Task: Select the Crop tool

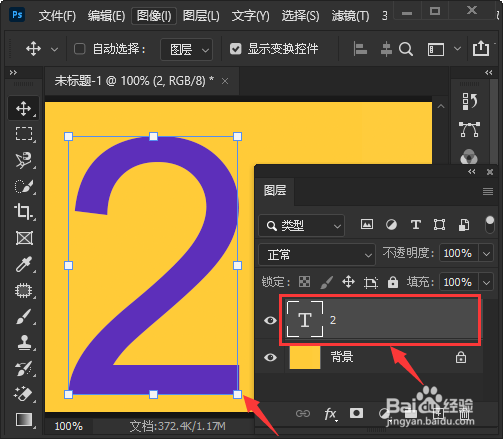Action: point(24,212)
